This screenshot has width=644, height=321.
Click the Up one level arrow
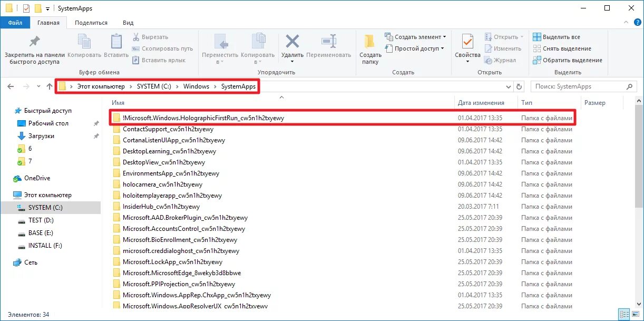pyautogui.click(x=50, y=86)
